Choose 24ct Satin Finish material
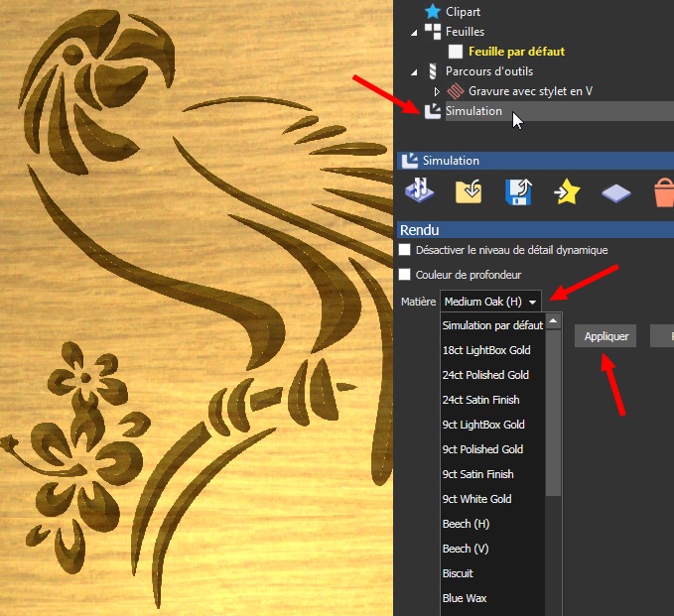 click(492, 400)
